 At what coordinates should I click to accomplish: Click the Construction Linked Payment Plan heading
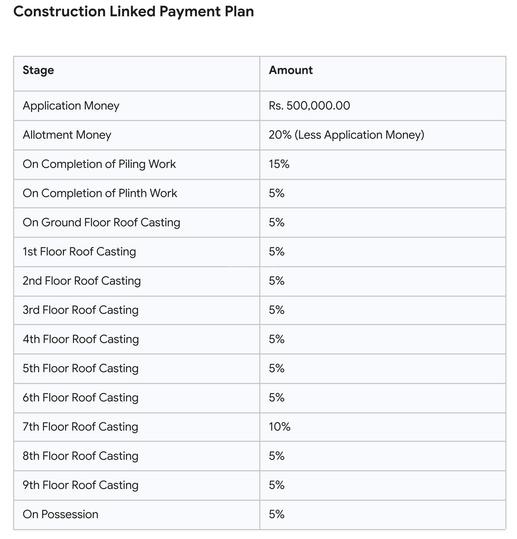tap(133, 12)
